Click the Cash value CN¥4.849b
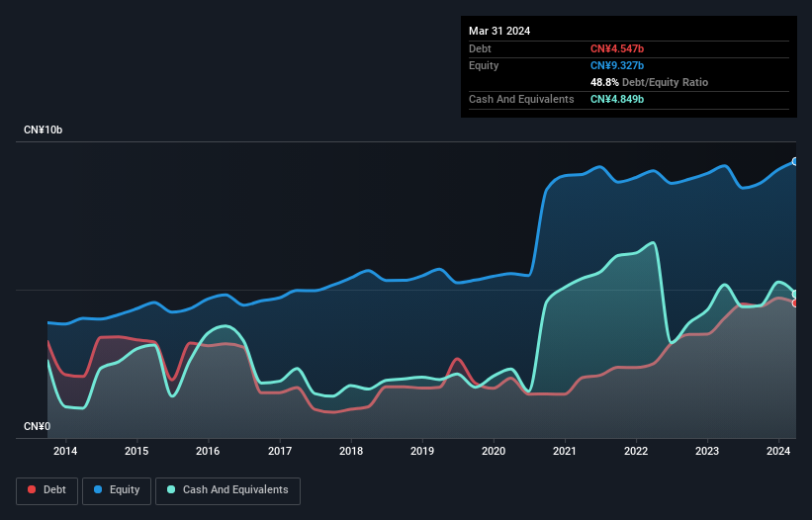 pos(617,99)
